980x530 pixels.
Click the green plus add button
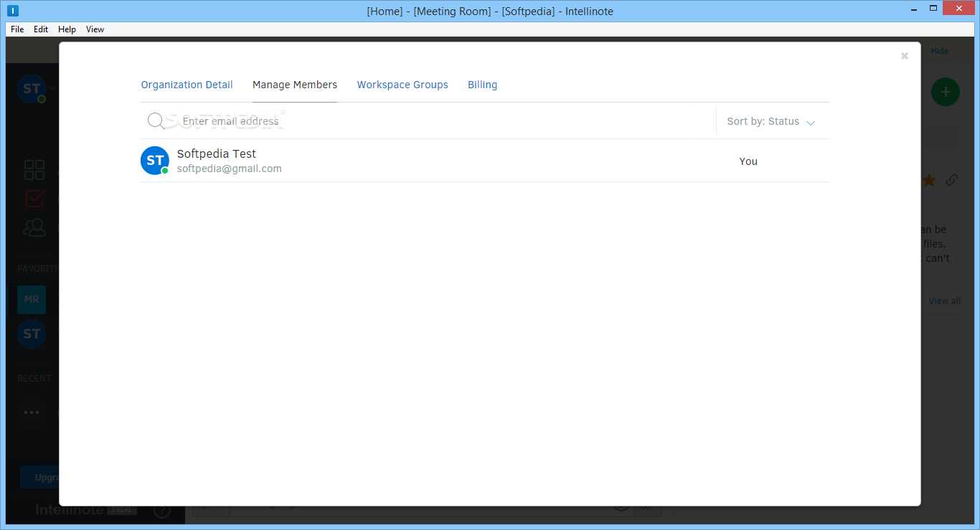945,92
